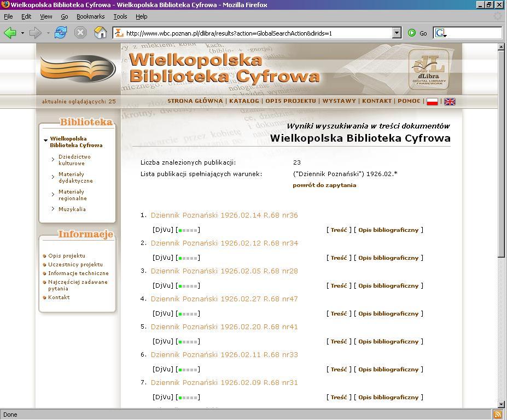This screenshot has height=420, width=507.
Task: Expand the Materiały dydaktyczne collection
Action: click(53, 177)
